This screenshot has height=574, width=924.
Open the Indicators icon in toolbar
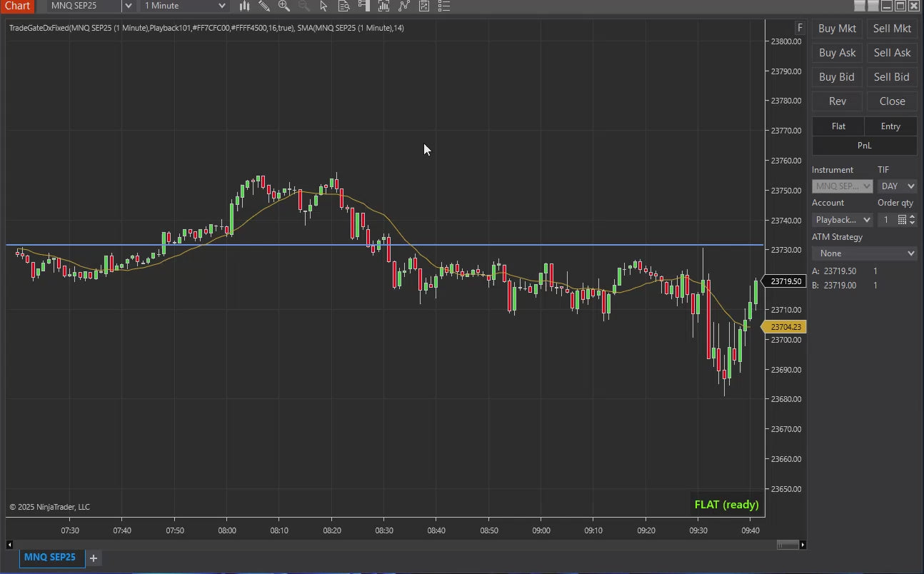(384, 6)
